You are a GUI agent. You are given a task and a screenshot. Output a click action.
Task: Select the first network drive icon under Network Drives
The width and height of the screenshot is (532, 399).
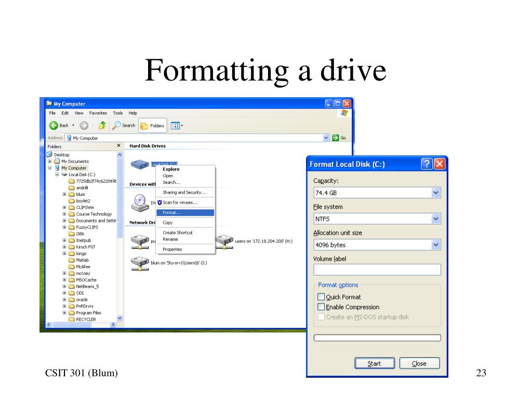140,242
